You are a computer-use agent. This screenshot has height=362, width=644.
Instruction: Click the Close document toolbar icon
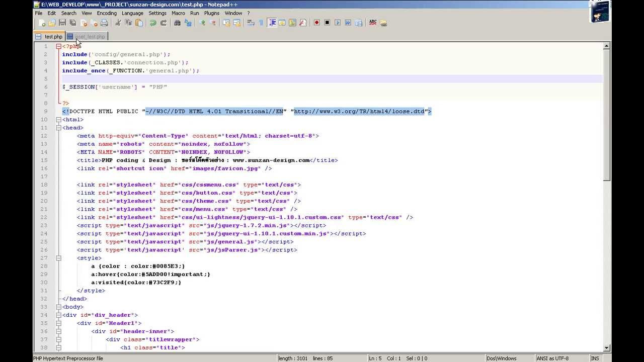(x=84, y=23)
